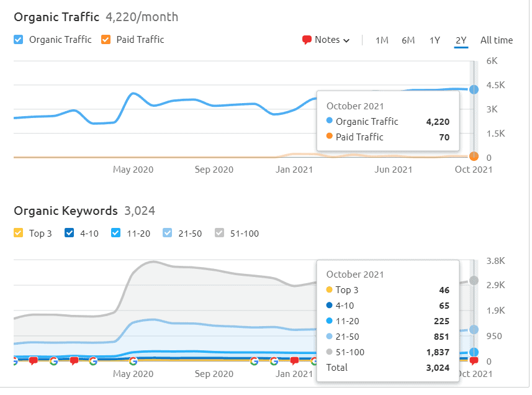Toggle the Top 3 keywords checkbox
This screenshot has width=532, height=395.
pos(19,233)
